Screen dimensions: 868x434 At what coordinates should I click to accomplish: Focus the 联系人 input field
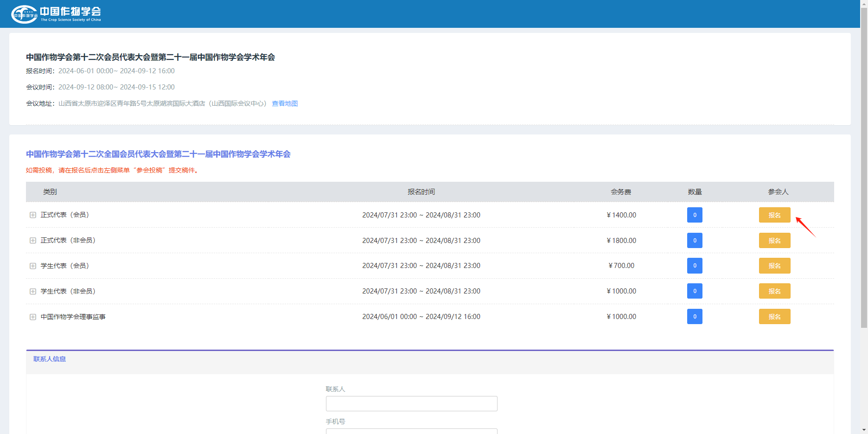coord(412,403)
